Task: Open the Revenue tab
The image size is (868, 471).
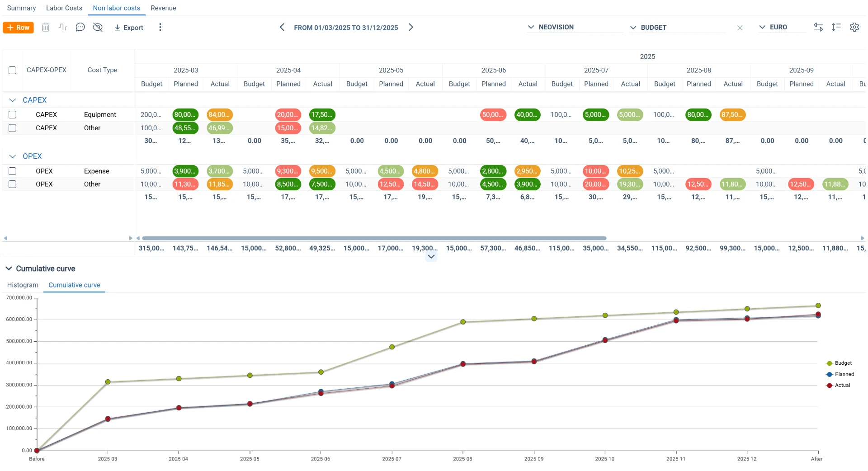Action: 163,8
